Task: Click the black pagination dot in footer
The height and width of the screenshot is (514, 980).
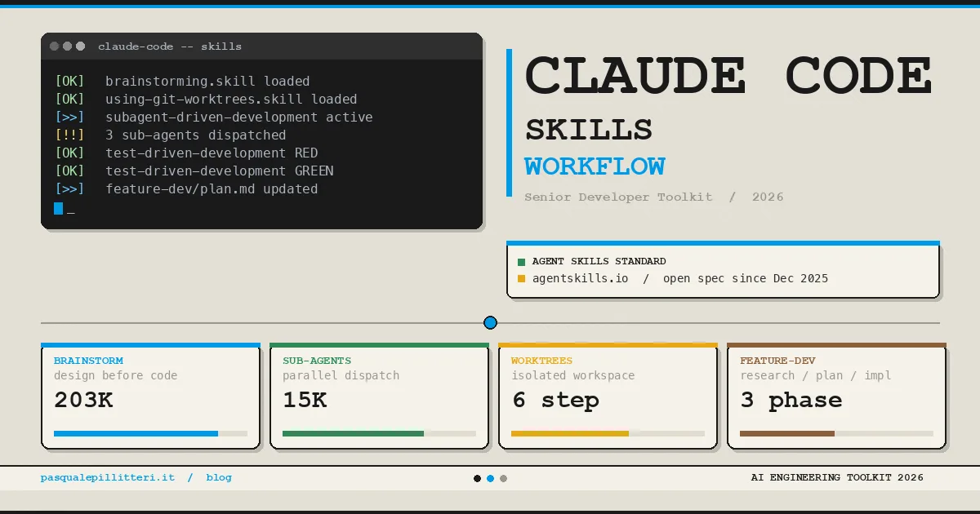Action: (x=477, y=479)
